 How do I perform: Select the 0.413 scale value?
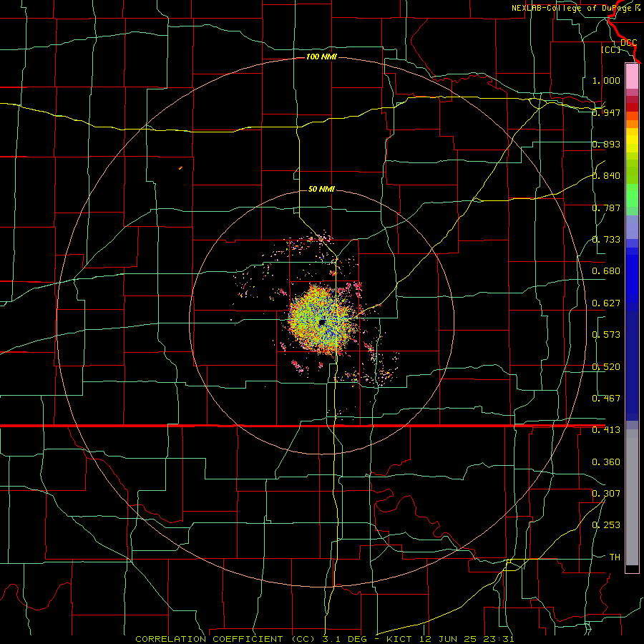click(606, 430)
